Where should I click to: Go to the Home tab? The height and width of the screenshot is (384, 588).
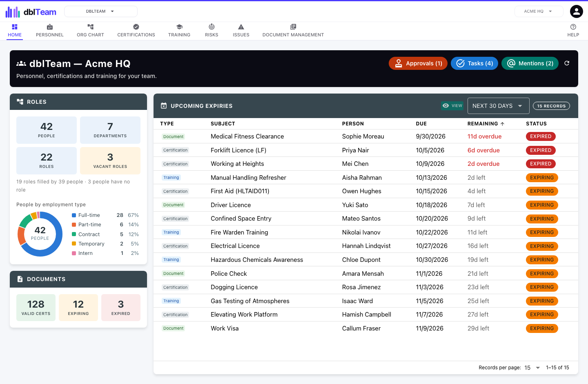point(15,31)
